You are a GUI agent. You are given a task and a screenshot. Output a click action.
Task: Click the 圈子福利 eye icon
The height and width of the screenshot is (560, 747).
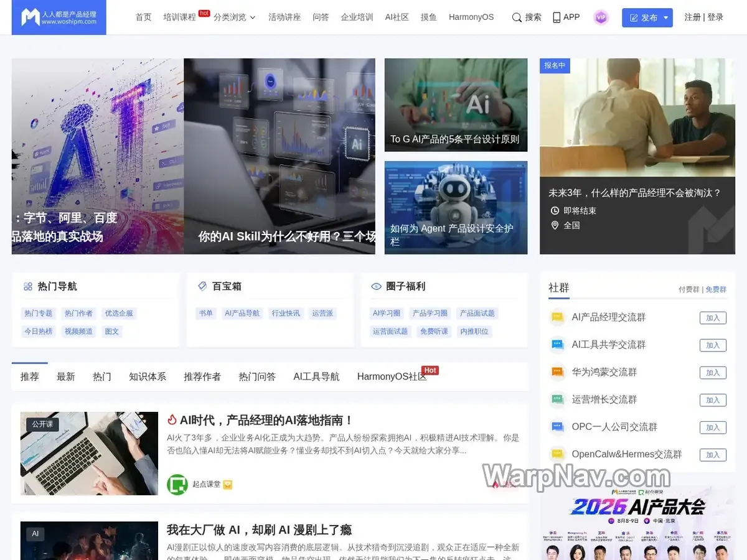click(x=376, y=287)
